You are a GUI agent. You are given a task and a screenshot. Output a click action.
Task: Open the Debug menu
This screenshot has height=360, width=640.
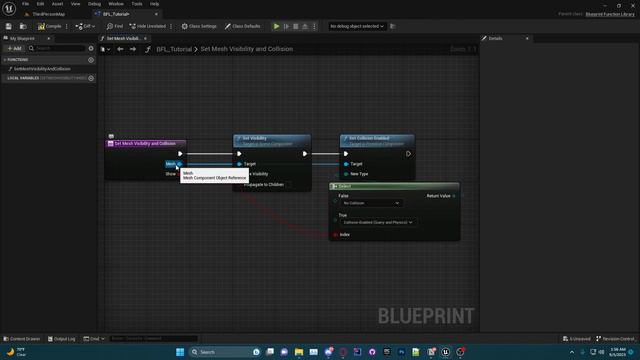[x=94, y=4]
